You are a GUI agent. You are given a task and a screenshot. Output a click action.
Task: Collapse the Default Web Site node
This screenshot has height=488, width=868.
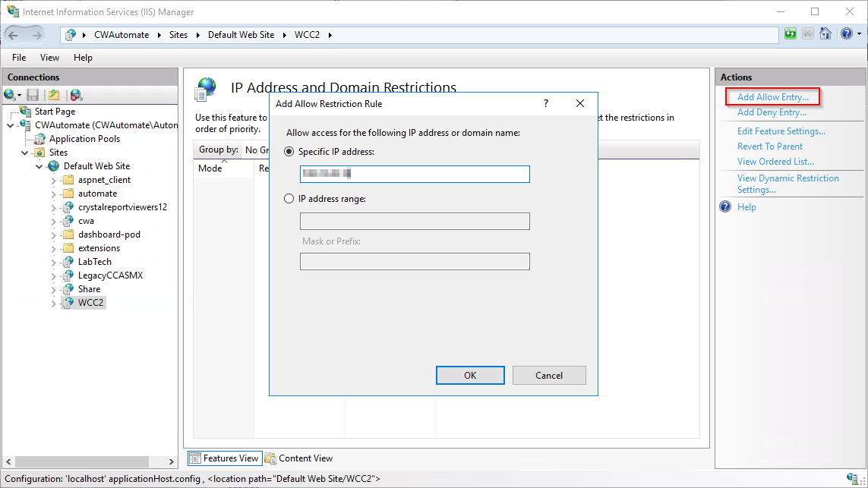pos(39,166)
